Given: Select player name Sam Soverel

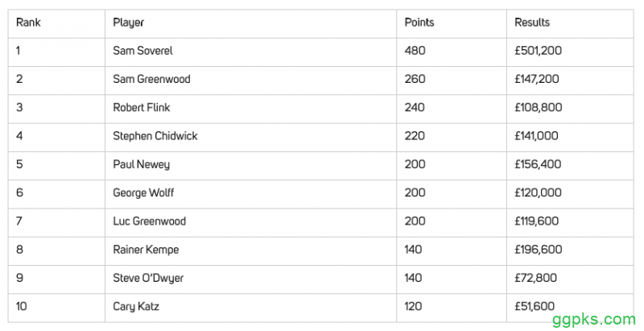Looking at the screenshot, I should click(142, 51).
